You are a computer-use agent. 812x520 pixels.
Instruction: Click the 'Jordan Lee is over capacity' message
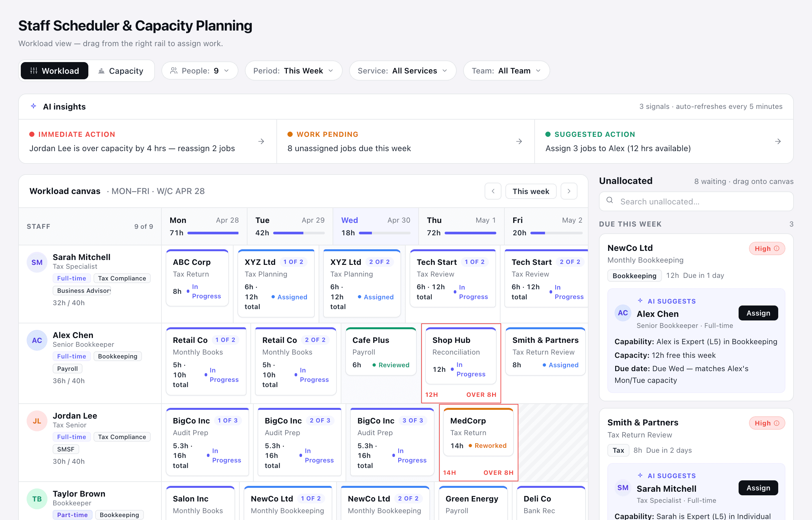[x=132, y=148]
